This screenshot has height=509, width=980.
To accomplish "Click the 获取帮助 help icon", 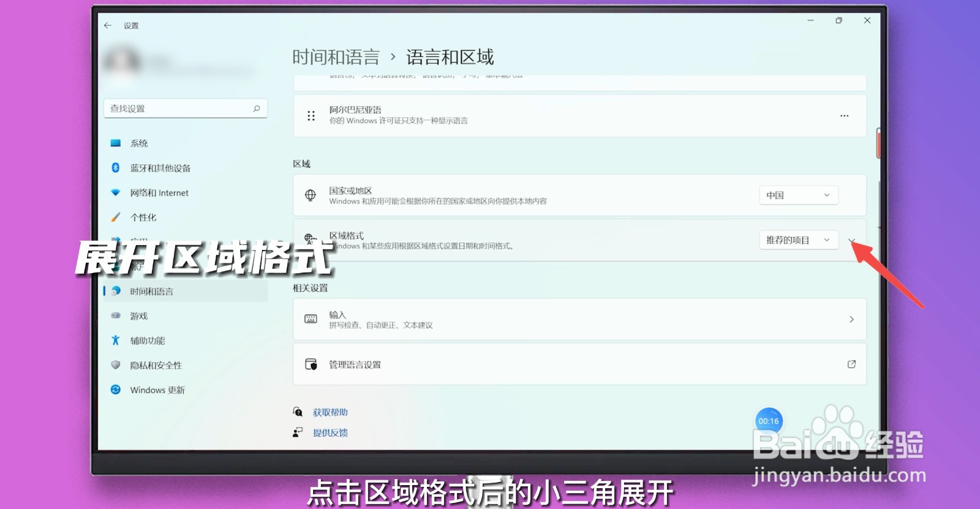I will [298, 412].
